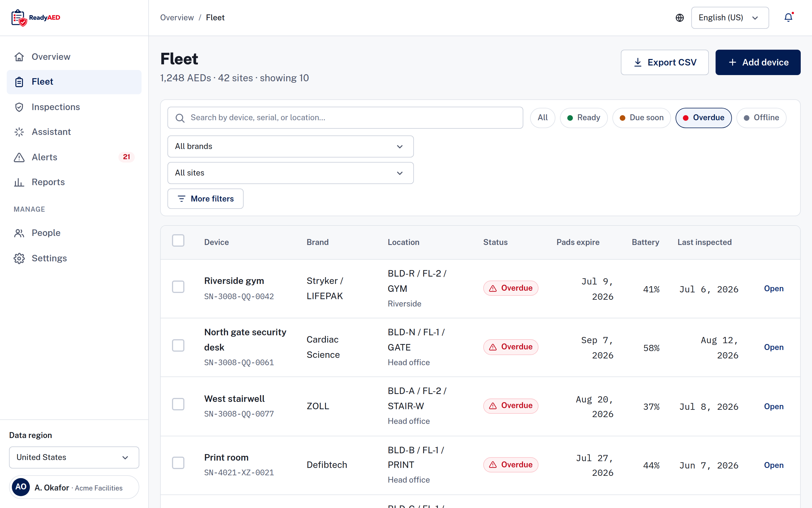Click the Last inspected column header
812x508 pixels.
pyautogui.click(x=704, y=242)
